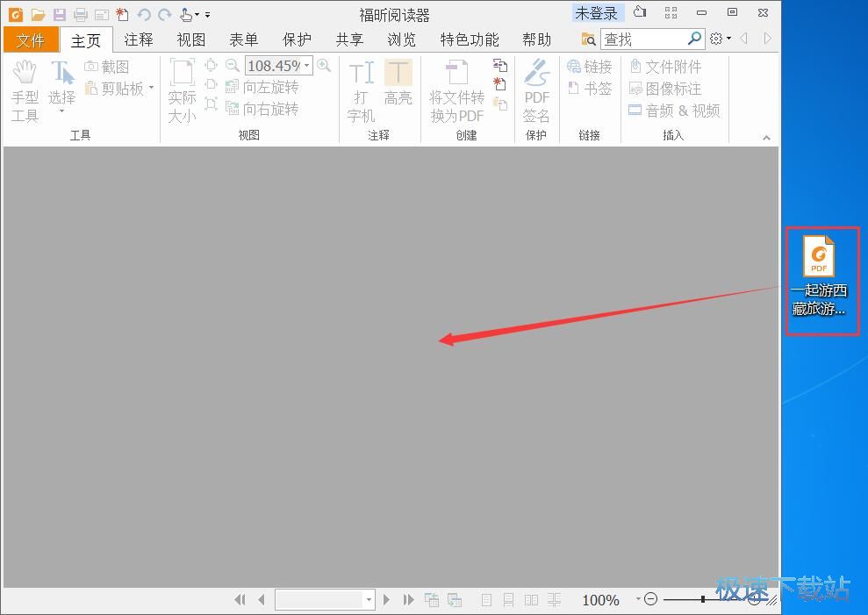The width and height of the screenshot is (868, 615).
Task: Select the 手型工具 (Hand tool)
Action: 25,89
